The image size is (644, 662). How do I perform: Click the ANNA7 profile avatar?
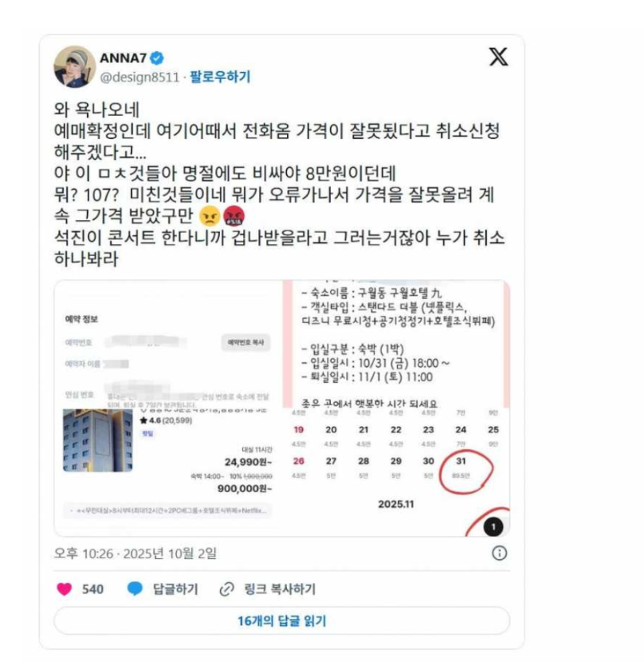tap(75, 67)
